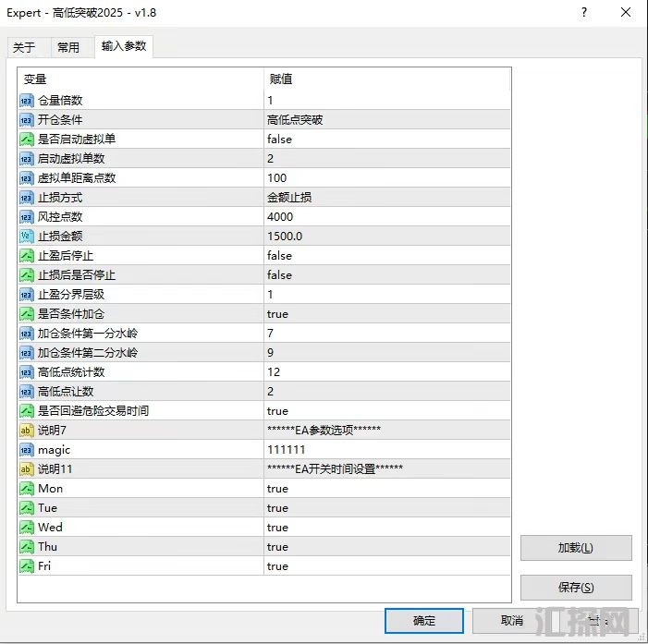Image resolution: width=648 pixels, height=644 pixels.
Task: Click the help question mark button
Action: tap(584, 12)
